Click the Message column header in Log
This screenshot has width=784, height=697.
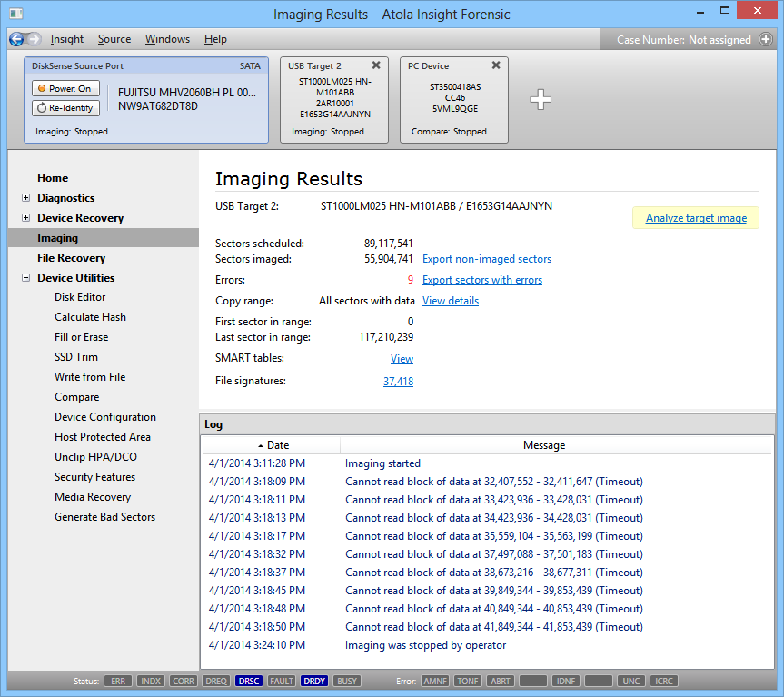(544, 445)
